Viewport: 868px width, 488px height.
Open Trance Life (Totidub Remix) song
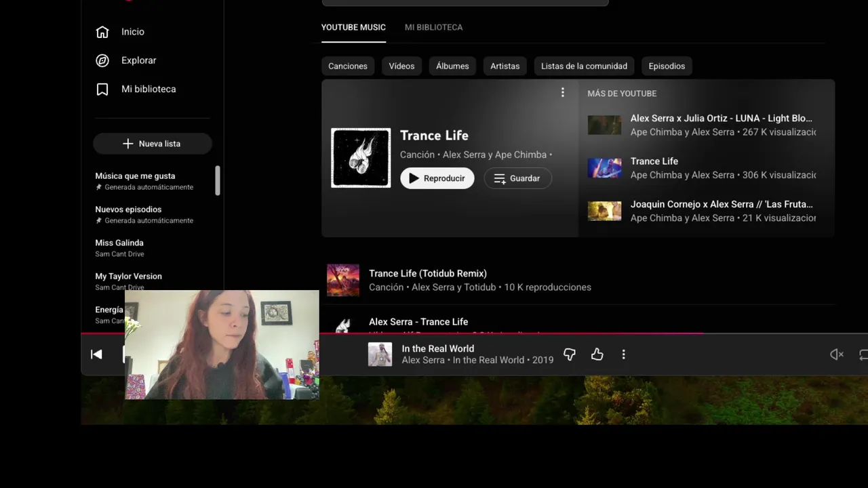428,274
